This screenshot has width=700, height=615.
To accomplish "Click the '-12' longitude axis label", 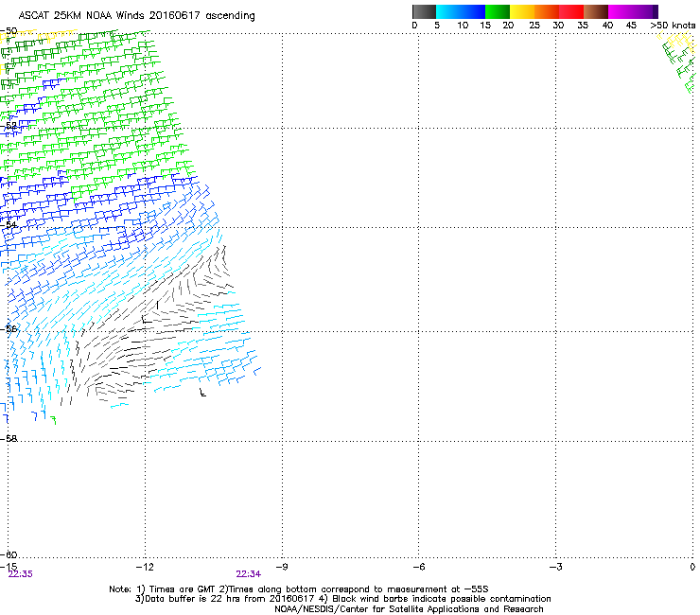I will pyautogui.click(x=145, y=567).
